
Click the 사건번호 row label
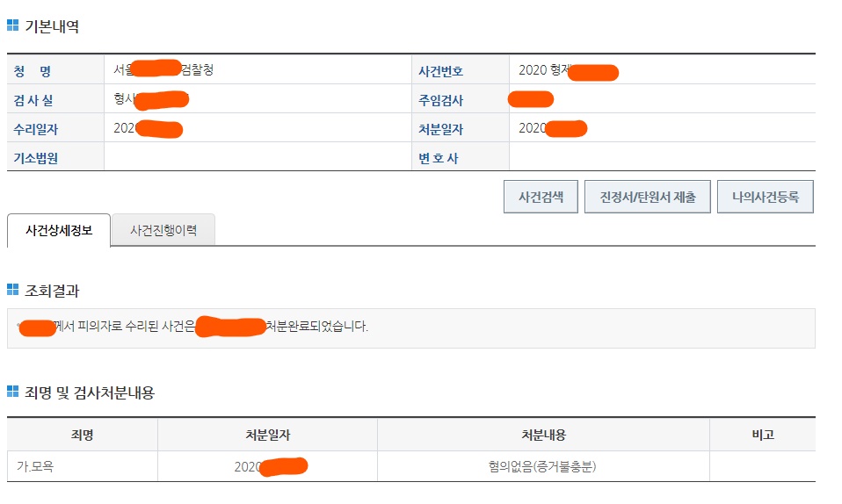click(440, 71)
